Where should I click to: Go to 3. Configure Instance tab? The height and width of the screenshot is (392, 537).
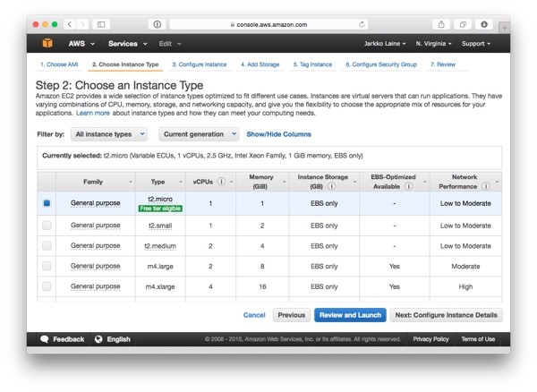point(200,64)
